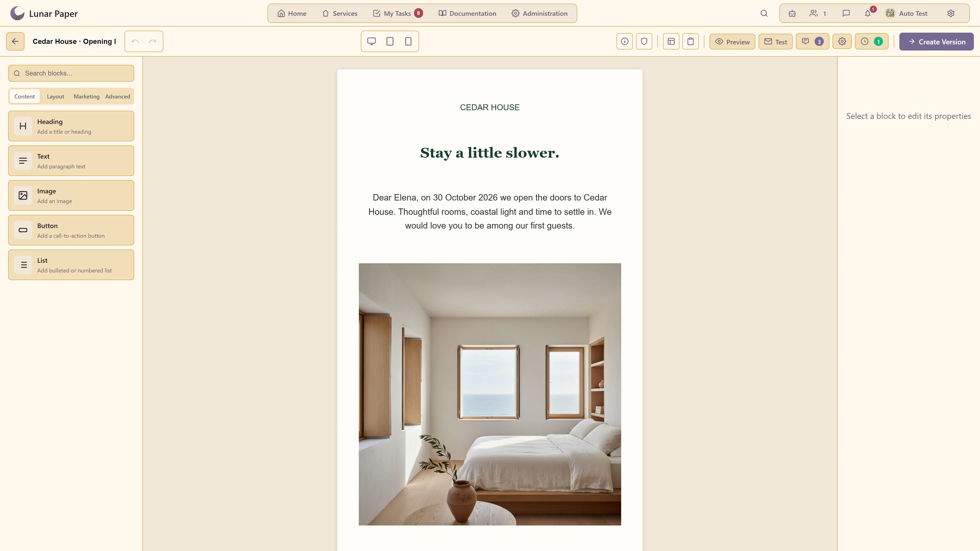Open Documentation menu item
This screenshot has width=980, height=551.
[467, 14]
